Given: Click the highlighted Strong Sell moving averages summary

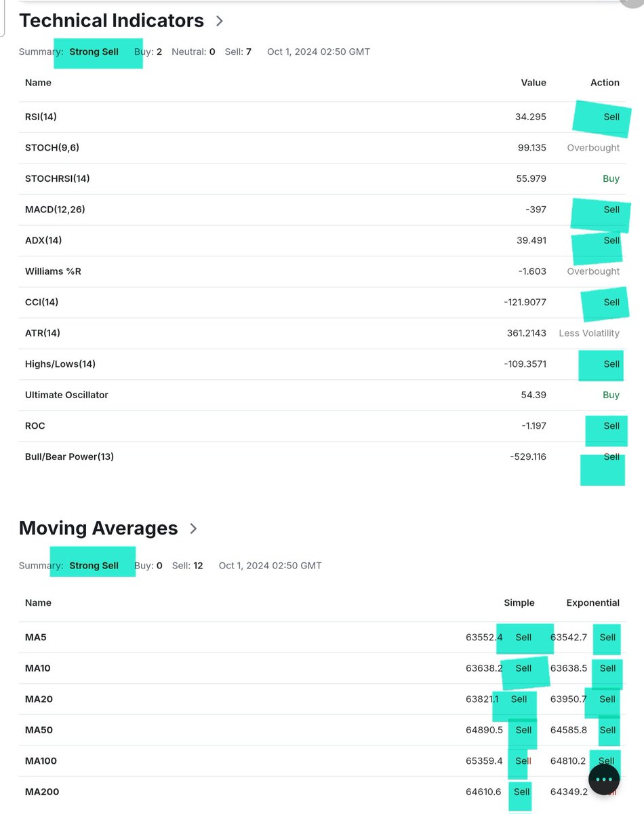Looking at the screenshot, I should [94, 566].
